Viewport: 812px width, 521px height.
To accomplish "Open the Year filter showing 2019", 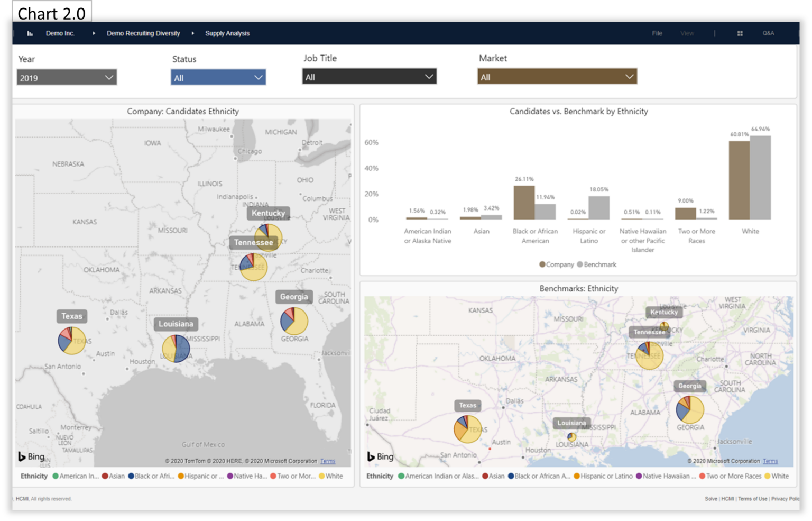I will (67, 77).
